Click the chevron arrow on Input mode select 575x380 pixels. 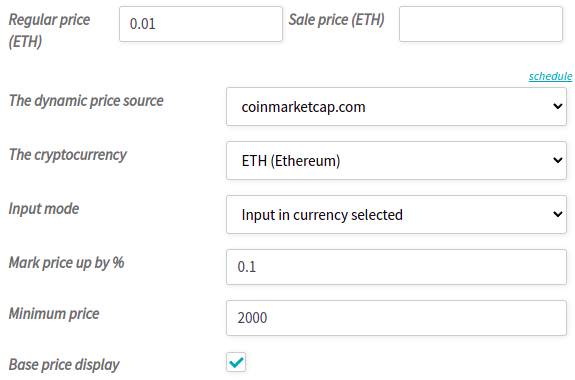[557, 215]
